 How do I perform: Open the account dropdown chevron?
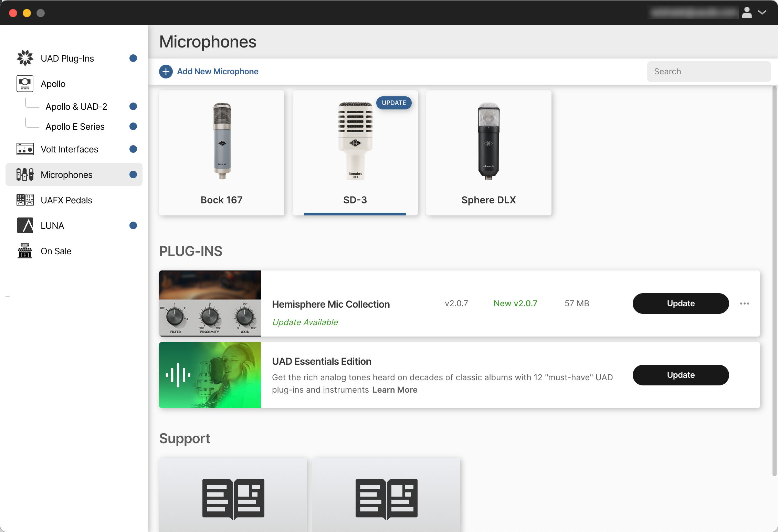pos(762,12)
